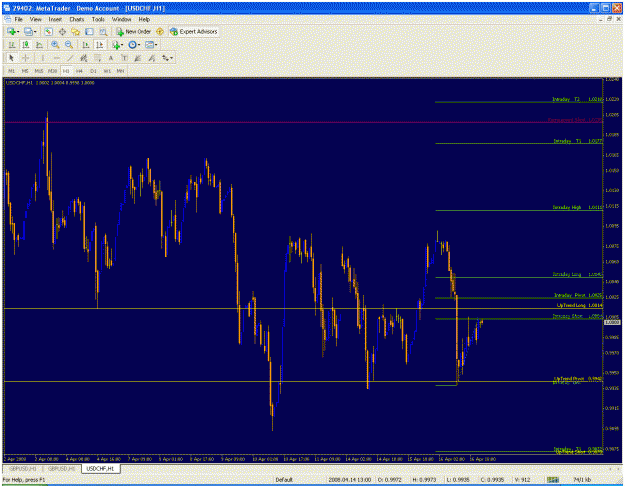This screenshot has width=625, height=486.
Task: Click the 'Default' profile in status bar
Action: pos(284,480)
